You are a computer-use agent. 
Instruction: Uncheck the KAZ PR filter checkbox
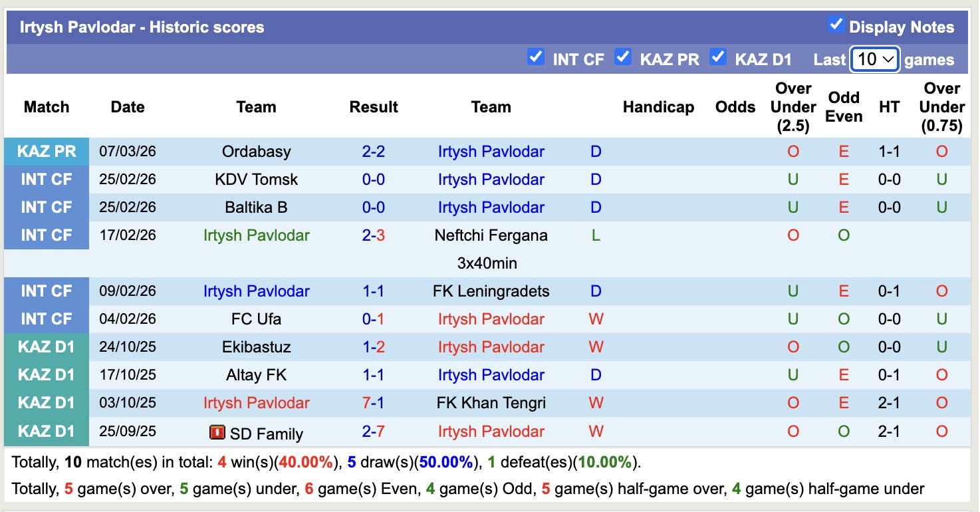click(622, 57)
